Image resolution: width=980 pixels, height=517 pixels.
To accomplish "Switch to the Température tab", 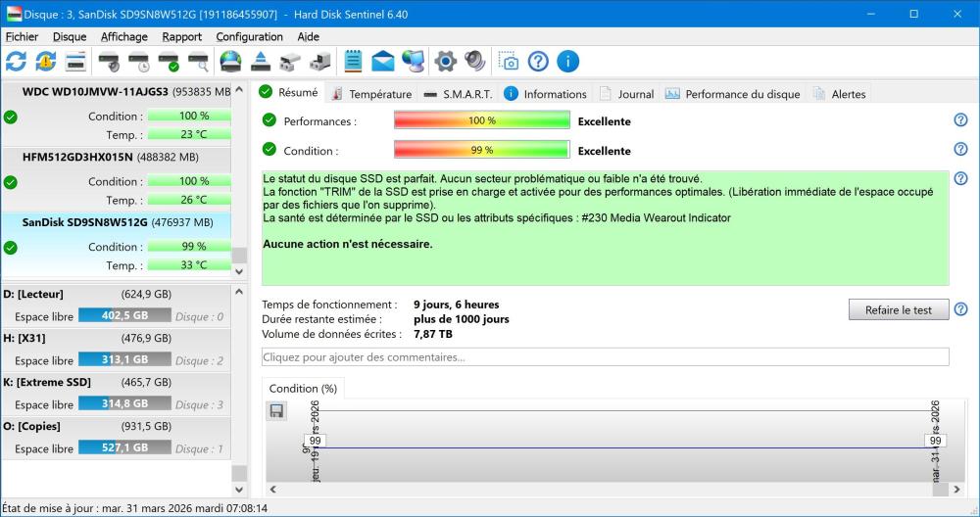I will (371, 94).
